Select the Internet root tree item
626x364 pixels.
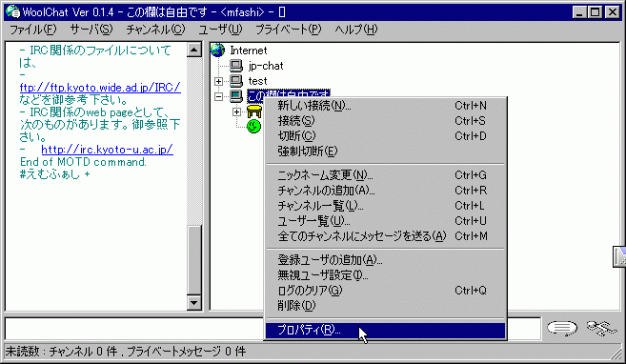click(x=249, y=51)
